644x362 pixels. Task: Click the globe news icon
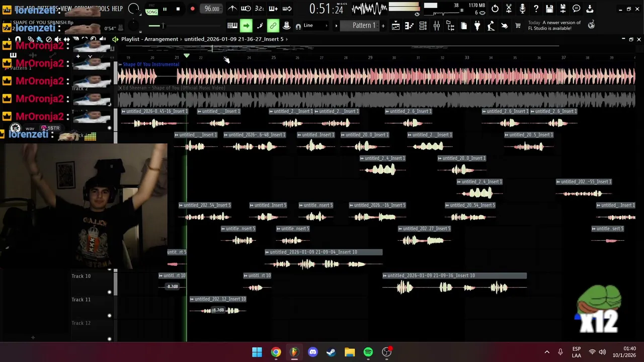click(x=592, y=25)
